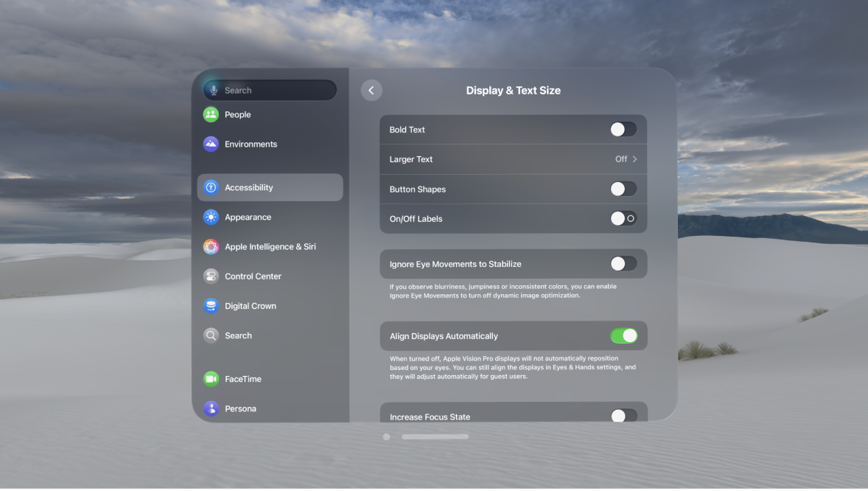Open Search settings in sidebar

tap(270, 335)
